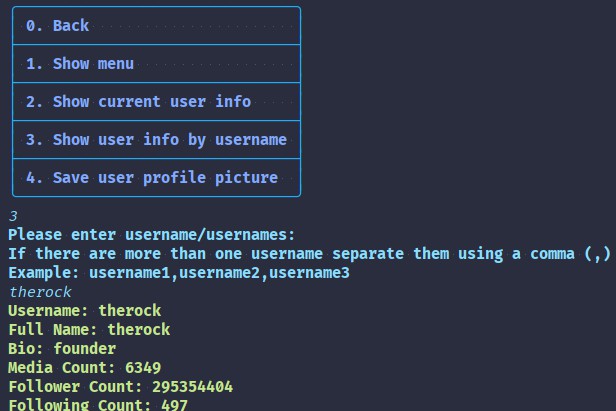Choose '1. Show menu' option
The height and width of the screenshot is (411, 616).
(x=156, y=64)
